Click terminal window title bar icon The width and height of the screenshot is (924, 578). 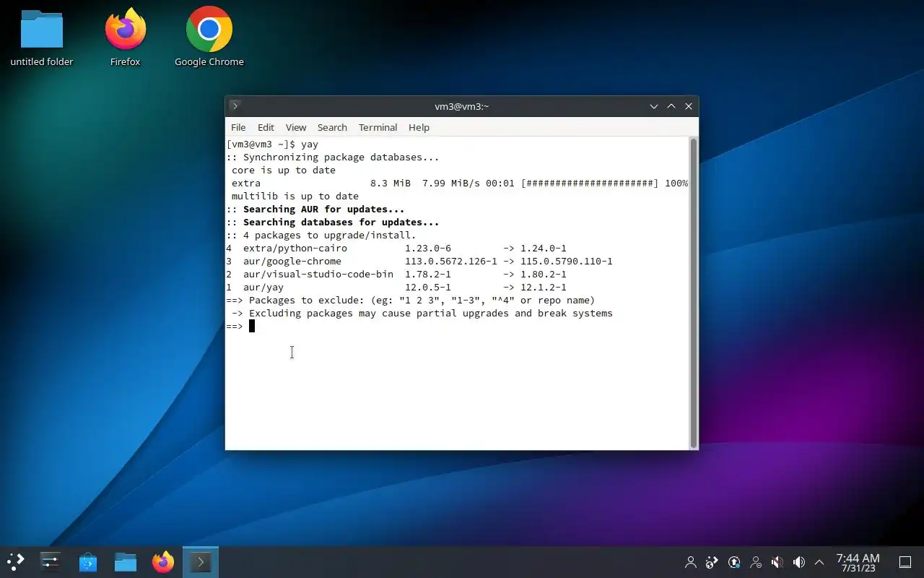click(235, 106)
